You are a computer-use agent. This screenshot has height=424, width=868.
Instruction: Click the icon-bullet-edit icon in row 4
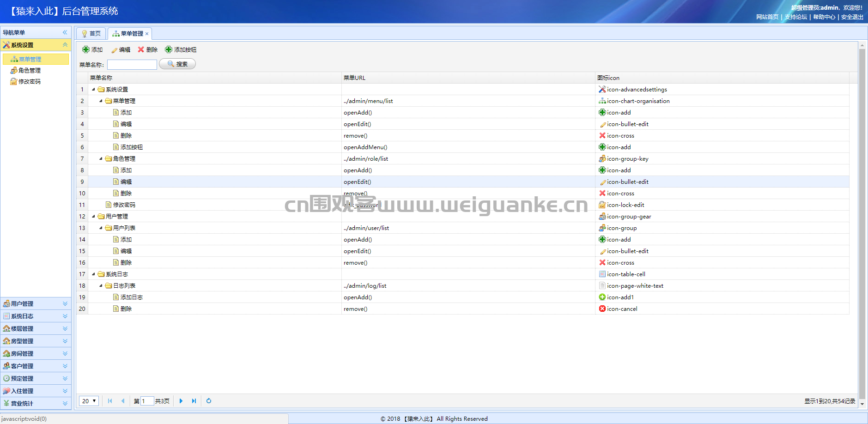602,124
